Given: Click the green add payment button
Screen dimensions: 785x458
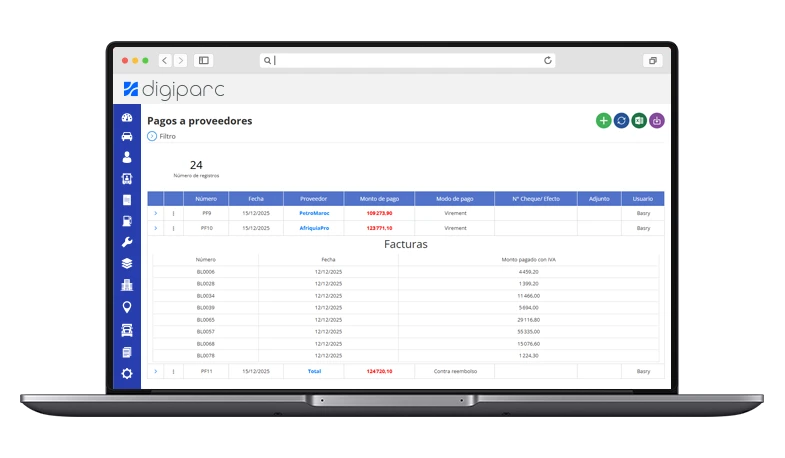Looking at the screenshot, I should click(x=603, y=121).
